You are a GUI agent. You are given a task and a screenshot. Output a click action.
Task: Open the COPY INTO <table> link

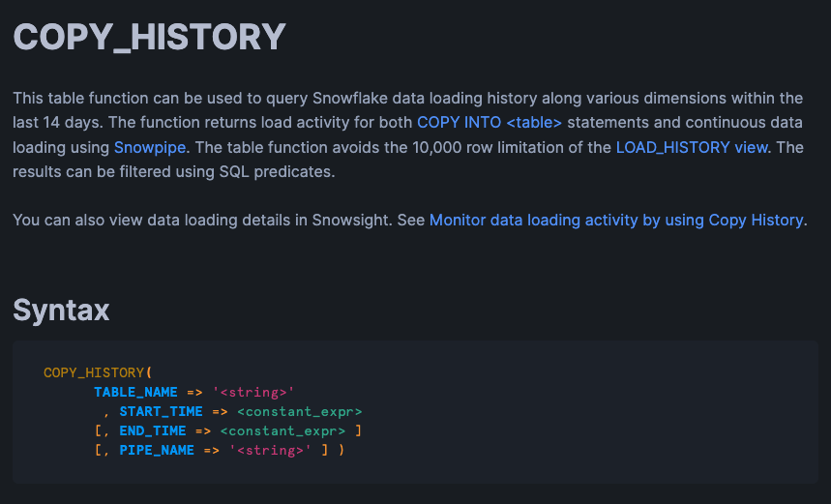(489, 123)
